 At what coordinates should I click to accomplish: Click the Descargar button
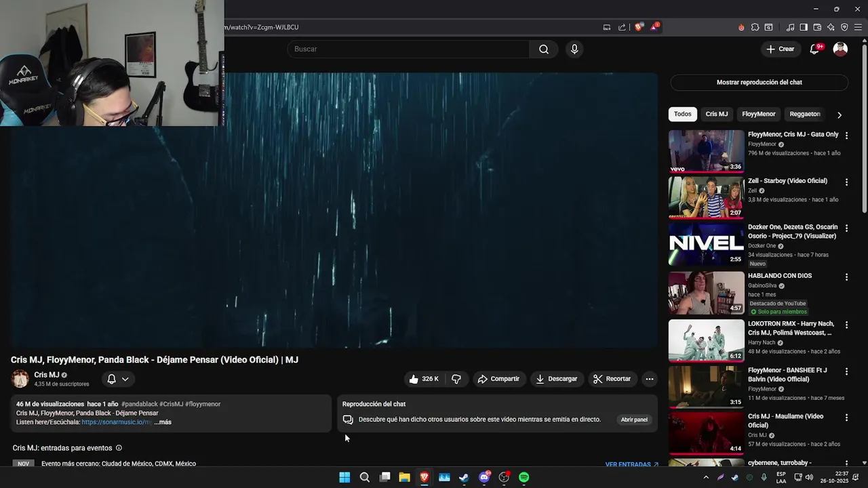(x=557, y=379)
